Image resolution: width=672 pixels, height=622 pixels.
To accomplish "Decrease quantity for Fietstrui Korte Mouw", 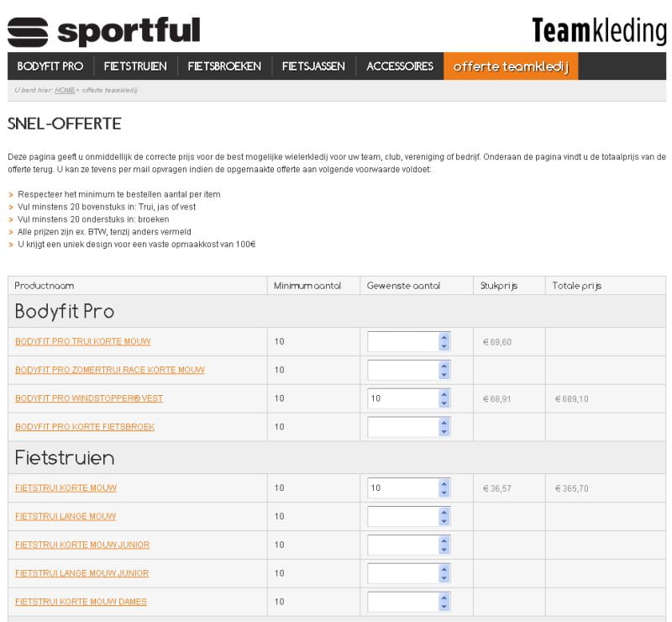I will coord(444,493).
